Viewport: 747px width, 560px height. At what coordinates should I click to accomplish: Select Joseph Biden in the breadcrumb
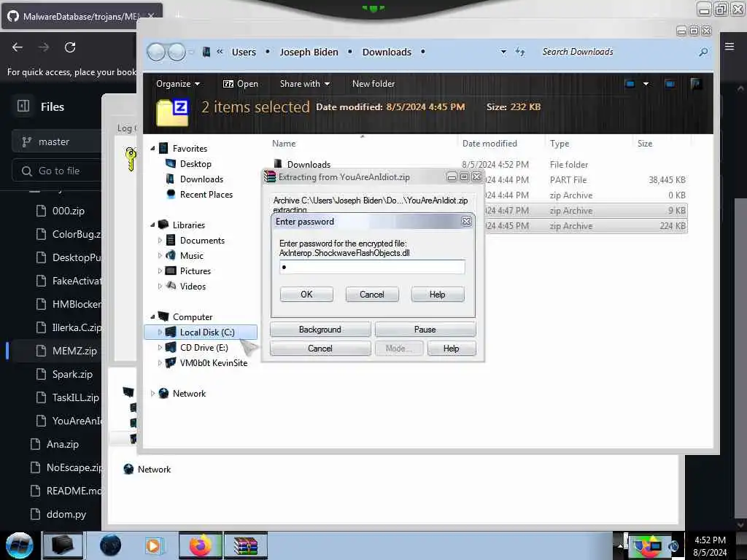coord(309,52)
